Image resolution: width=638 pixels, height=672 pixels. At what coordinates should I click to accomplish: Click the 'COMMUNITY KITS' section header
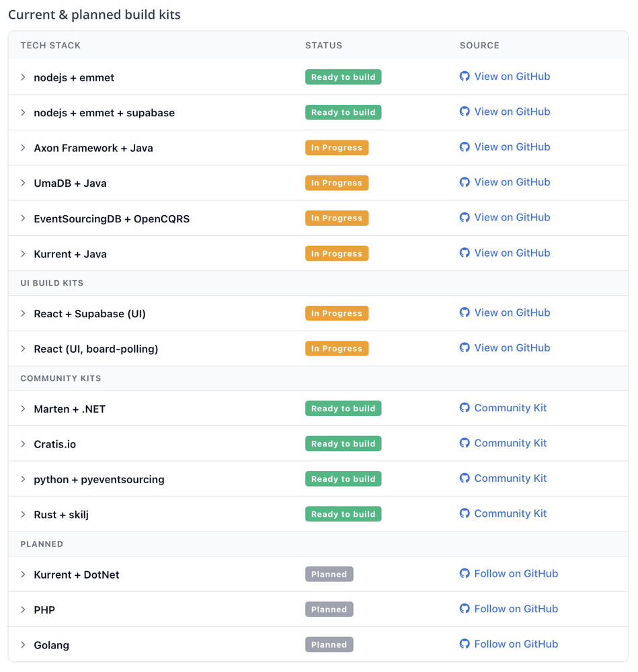pyautogui.click(x=61, y=378)
